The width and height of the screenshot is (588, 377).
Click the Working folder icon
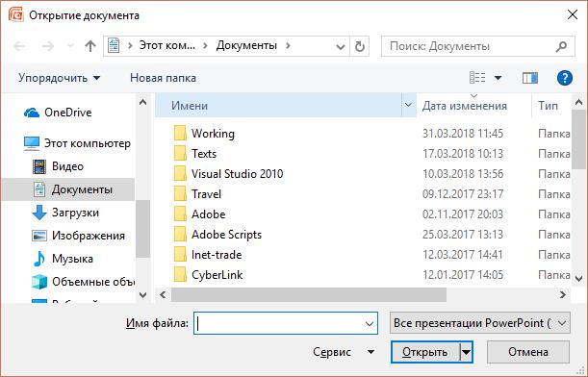[x=180, y=134]
